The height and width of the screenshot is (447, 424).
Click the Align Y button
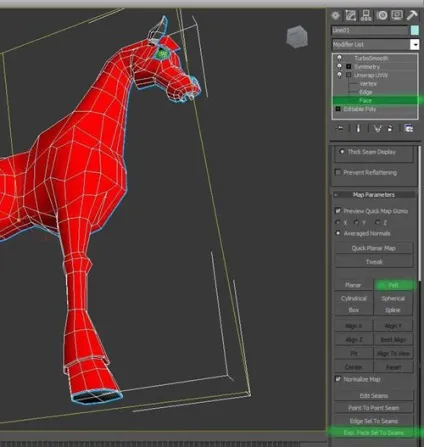point(393,326)
